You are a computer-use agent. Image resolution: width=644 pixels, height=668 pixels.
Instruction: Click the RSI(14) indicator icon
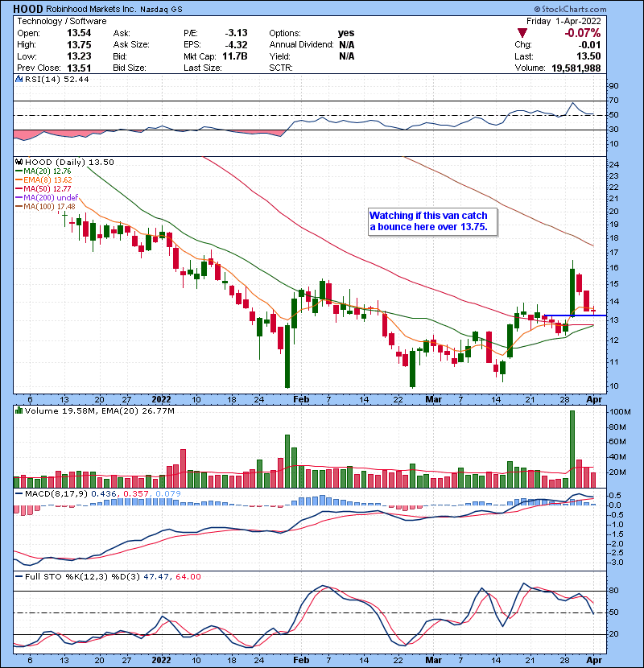(x=19, y=79)
